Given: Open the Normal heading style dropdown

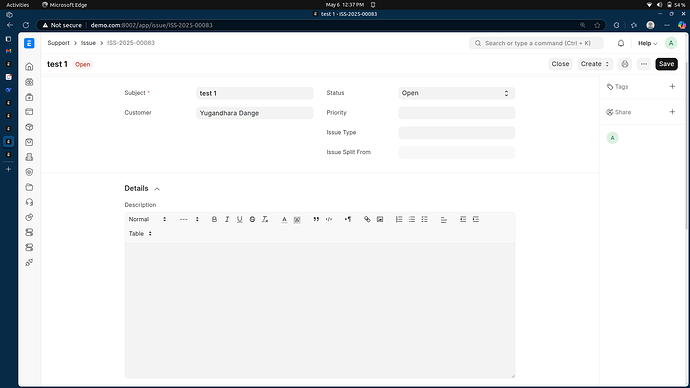Looking at the screenshot, I should pos(147,219).
